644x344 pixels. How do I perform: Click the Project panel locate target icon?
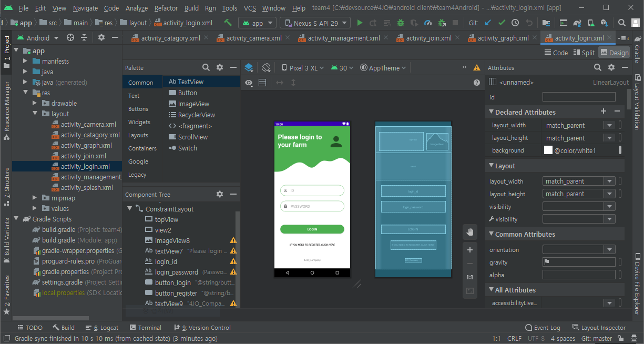(70, 38)
